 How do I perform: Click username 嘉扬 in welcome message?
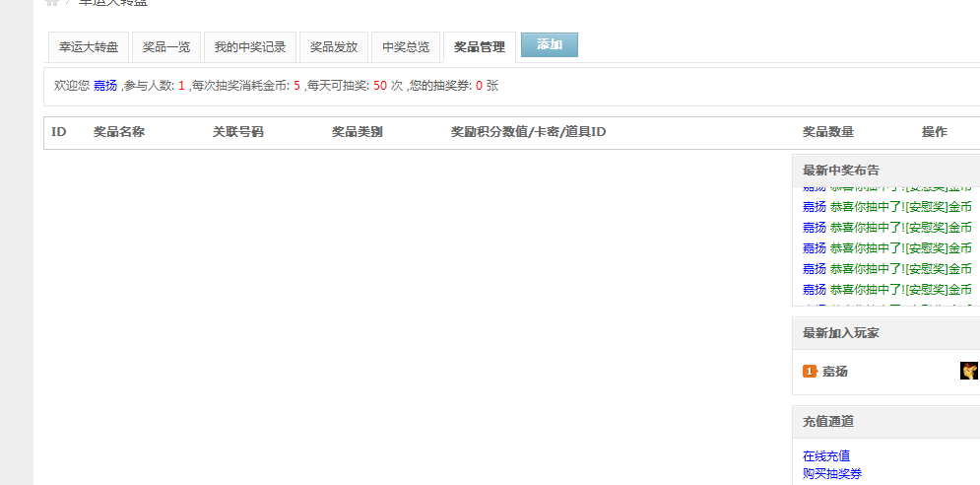tap(105, 87)
